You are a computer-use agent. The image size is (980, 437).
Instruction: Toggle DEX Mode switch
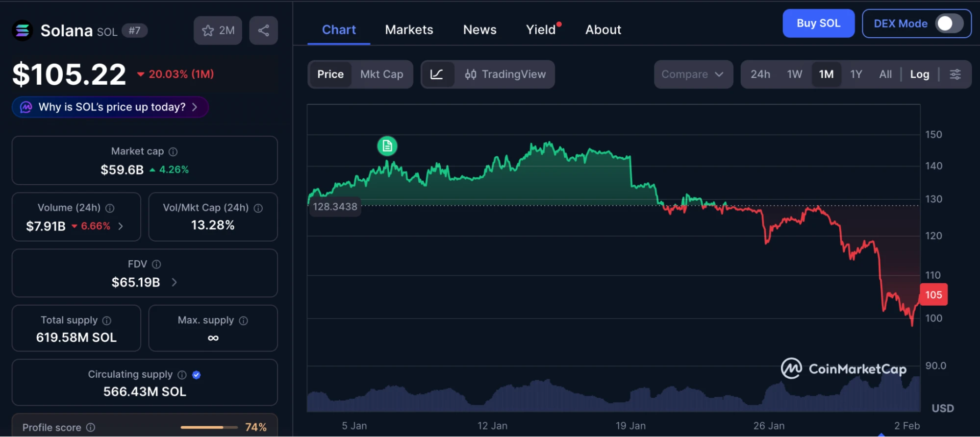pyautogui.click(x=949, y=24)
